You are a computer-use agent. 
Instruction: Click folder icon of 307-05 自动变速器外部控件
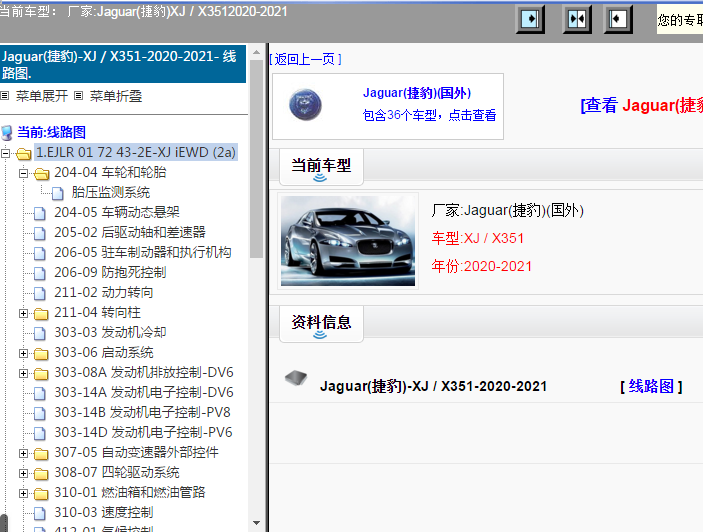point(41,454)
